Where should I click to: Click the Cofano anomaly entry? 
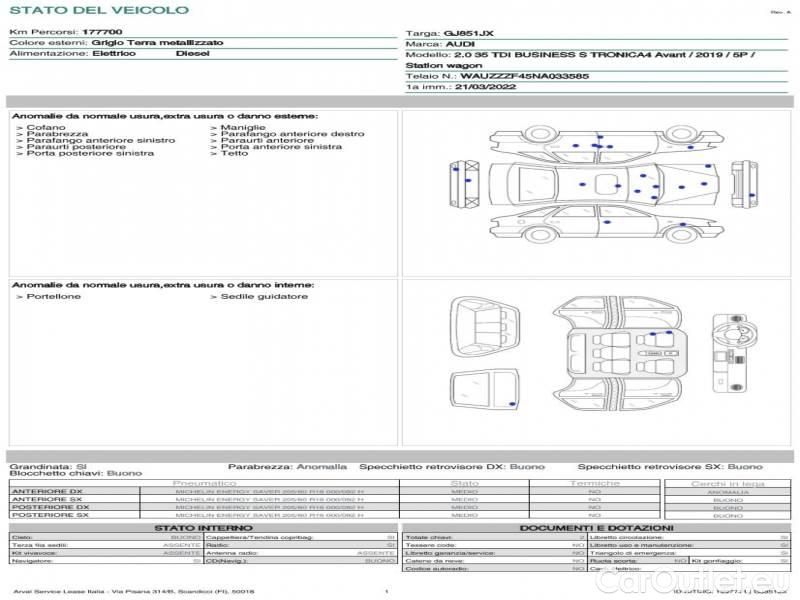[x=46, y=128]
